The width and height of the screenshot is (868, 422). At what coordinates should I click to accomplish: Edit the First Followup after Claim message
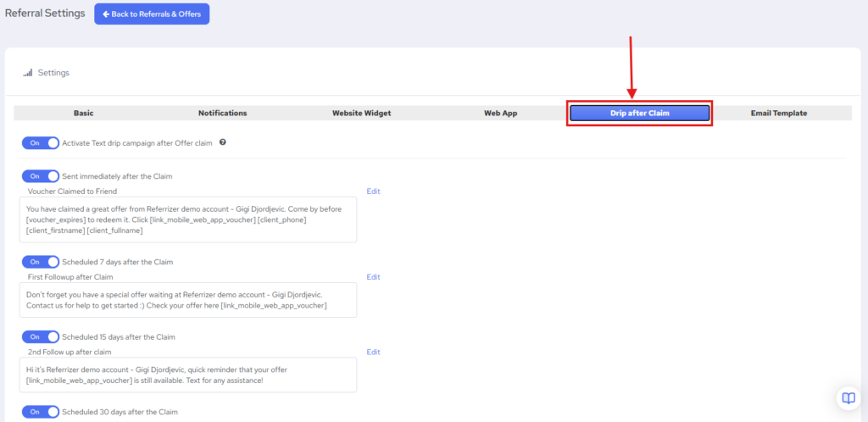click(x=373, y=277)
